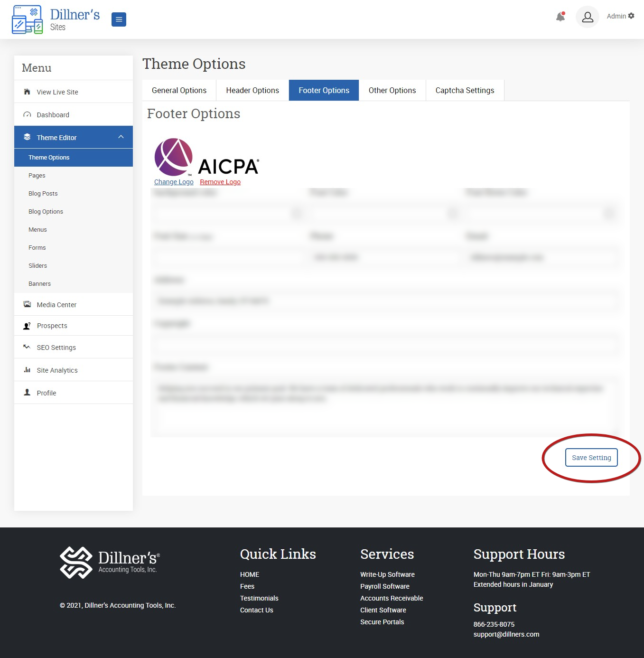Open Secure Portals service link
The width and height of the screenshot is (644, 658).
[x=382, y=622]
